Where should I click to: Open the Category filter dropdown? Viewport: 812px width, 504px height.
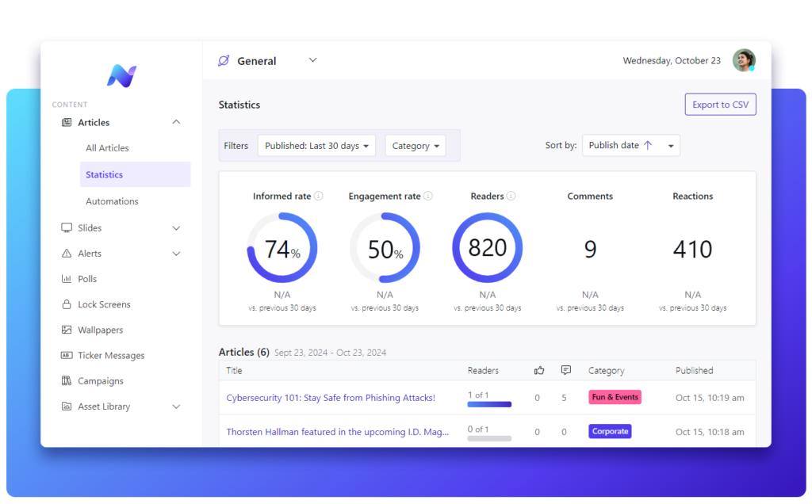coord(416,145)
